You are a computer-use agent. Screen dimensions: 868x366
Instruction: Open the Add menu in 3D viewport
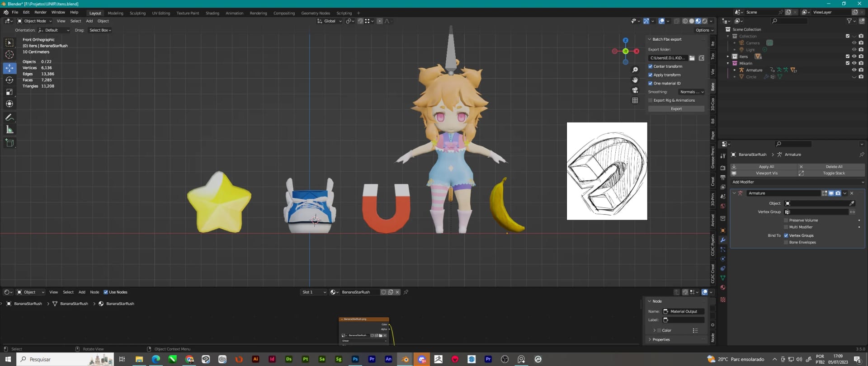(90, 21)
